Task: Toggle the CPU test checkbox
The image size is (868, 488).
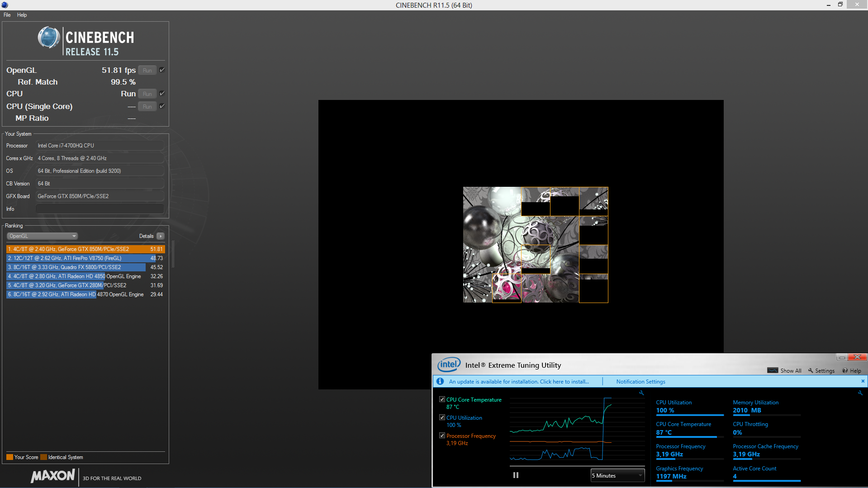Action: pyautogui.click(x=162, y=93)
